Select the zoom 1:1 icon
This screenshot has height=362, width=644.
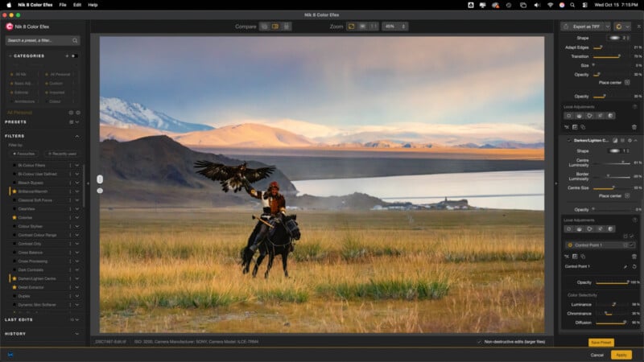point(373,27)
